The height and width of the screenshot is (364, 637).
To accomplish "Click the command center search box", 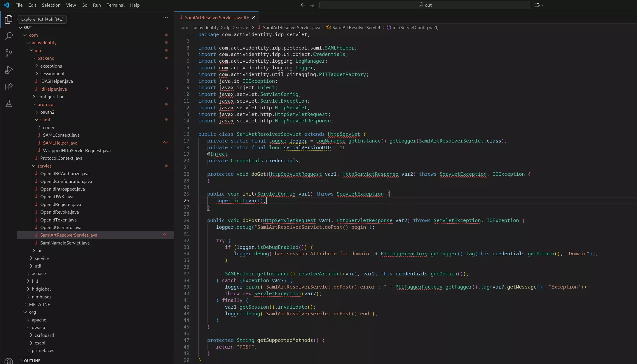I will [x=424, y=5].
